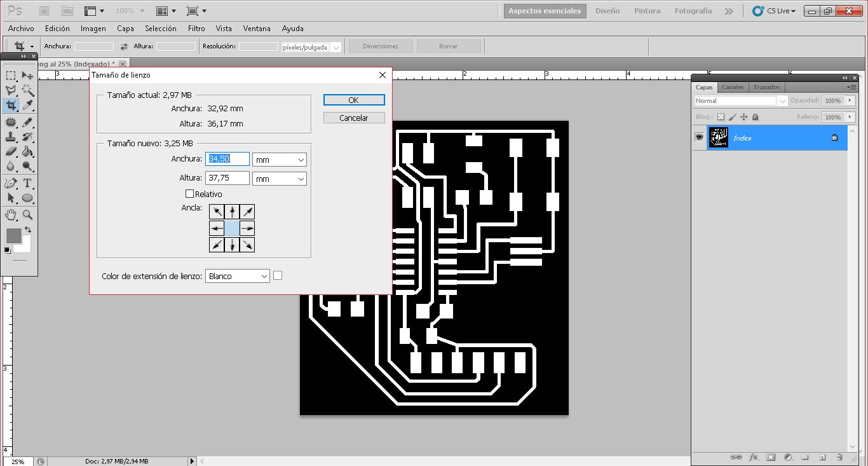
Task: Switch to Diseño workspace
Action: [x=607, y=11]
